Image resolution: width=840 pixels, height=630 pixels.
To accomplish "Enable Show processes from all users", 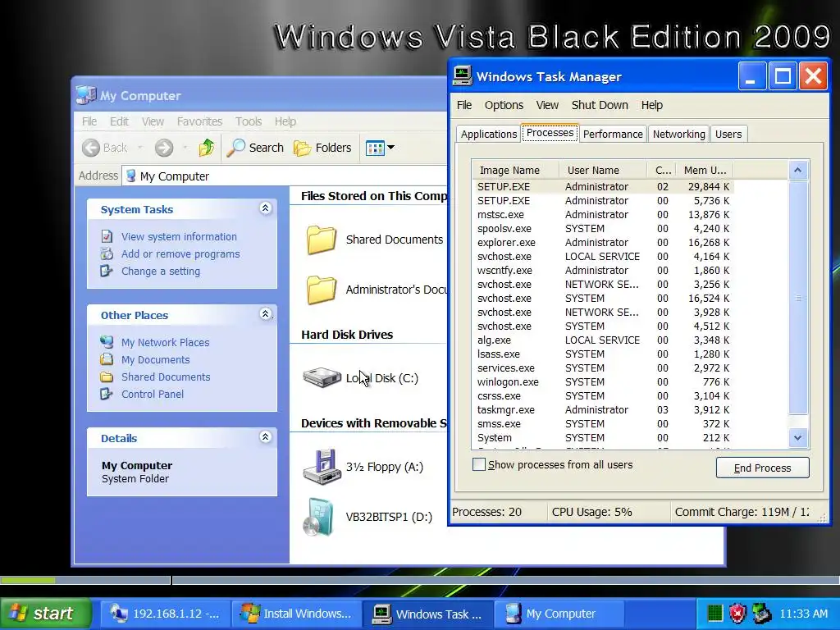I will pyautogui.click(x=479, y=464).
